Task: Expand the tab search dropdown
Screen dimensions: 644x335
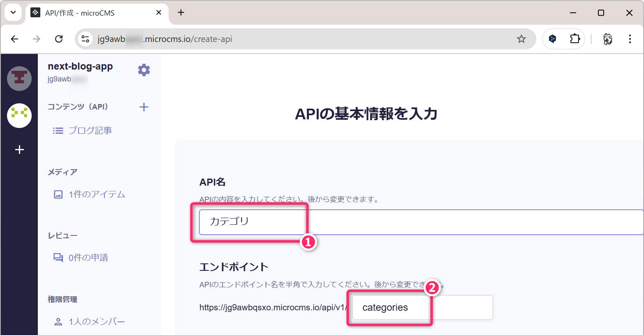Action: click(x=13, y=12)
